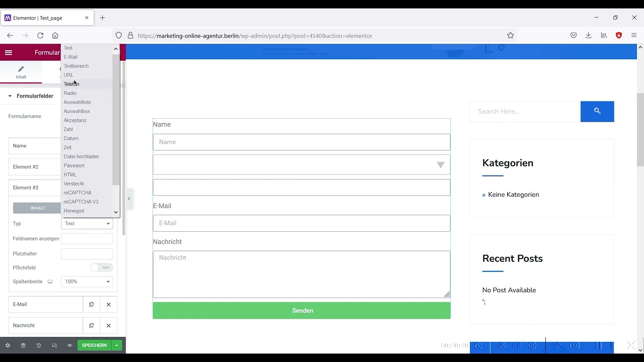Close the Elementor Test_page tab

pos(87,18)
